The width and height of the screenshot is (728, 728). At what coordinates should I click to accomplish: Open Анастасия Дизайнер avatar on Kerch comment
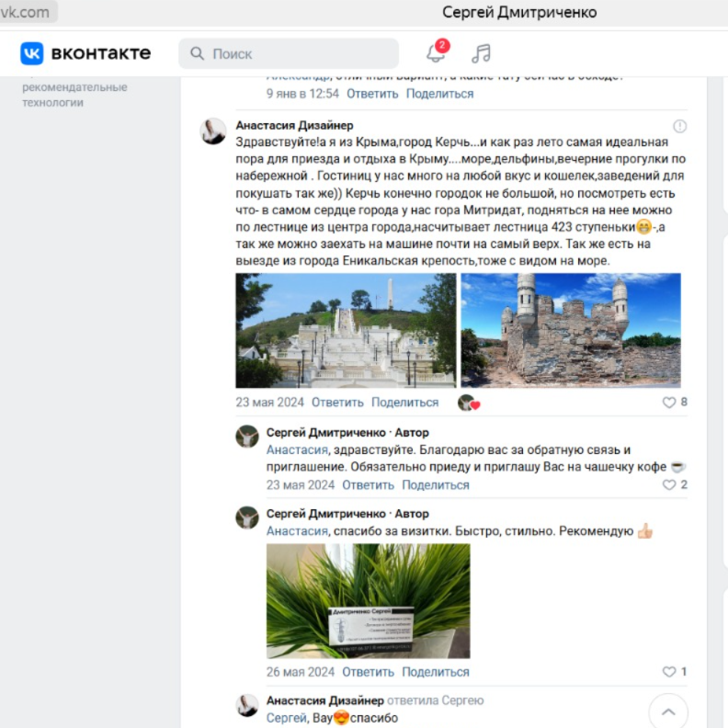(213, 131)
